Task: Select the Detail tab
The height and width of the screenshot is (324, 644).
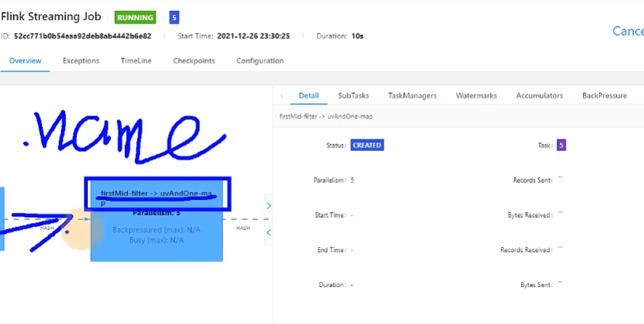Action: click(x=308, y=96)
